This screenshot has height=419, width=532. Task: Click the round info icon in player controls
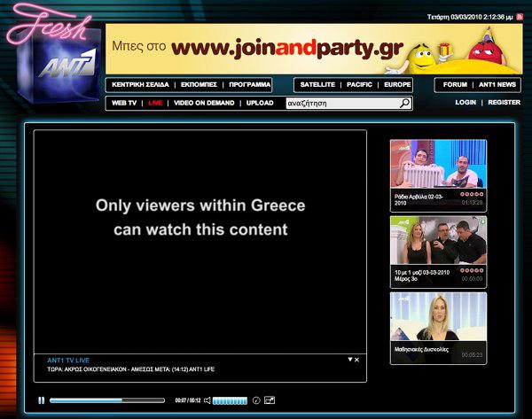click(x=256, y=400)
